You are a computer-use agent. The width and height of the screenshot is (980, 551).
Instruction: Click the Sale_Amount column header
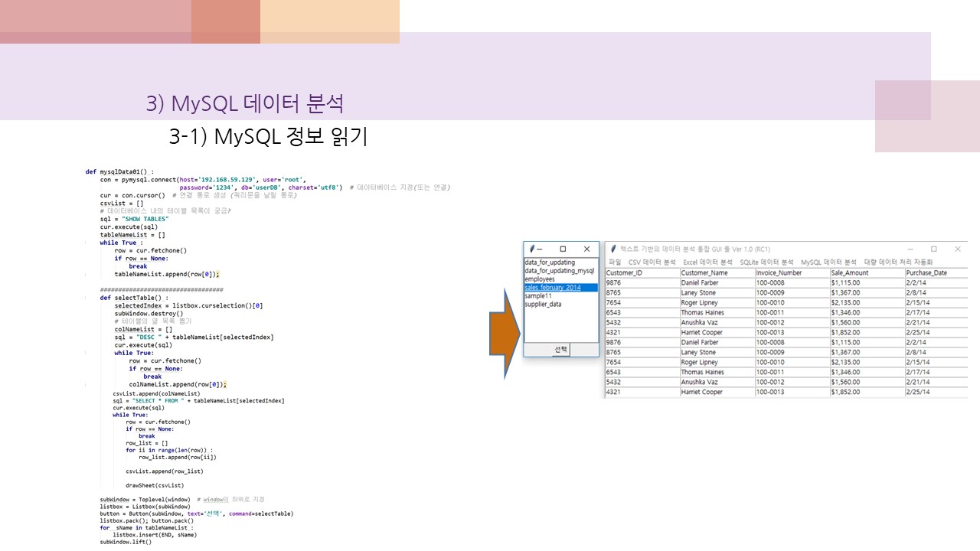coord(848,272)
